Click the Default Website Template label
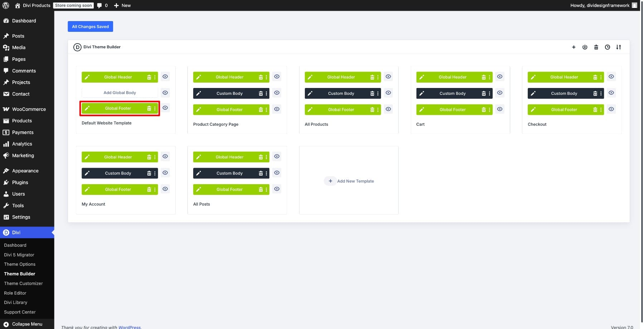Image resolution: width=644 pixels, height=329 pixels. 107,123
